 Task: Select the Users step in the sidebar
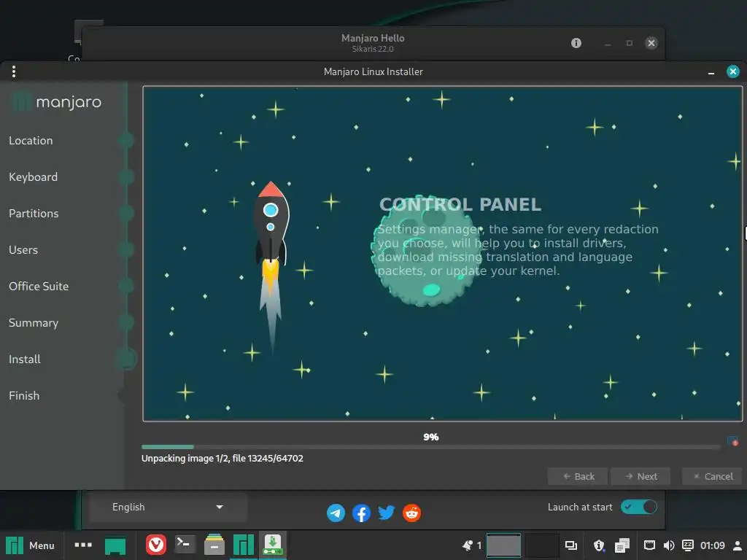[x=23, y=250]
